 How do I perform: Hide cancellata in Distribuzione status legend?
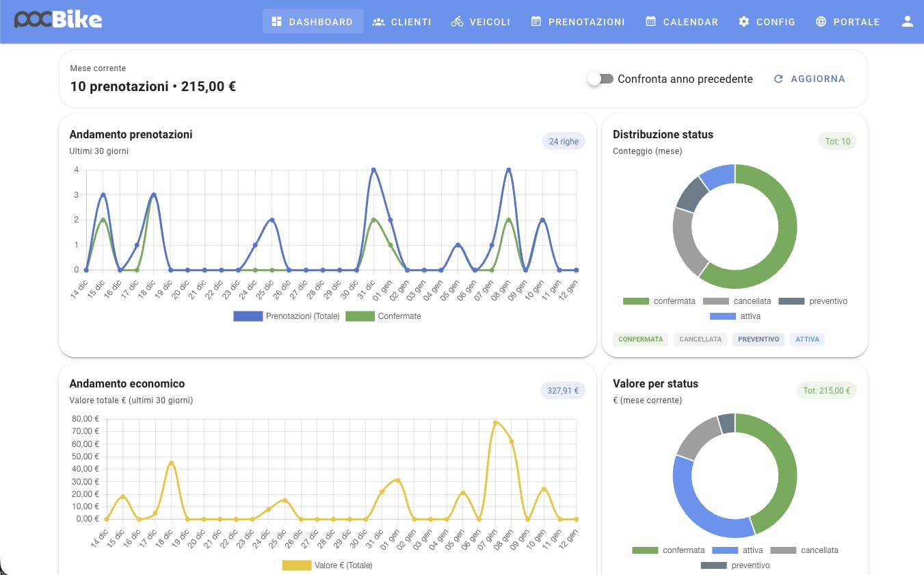pyautogui.click(x=737, y=301)
